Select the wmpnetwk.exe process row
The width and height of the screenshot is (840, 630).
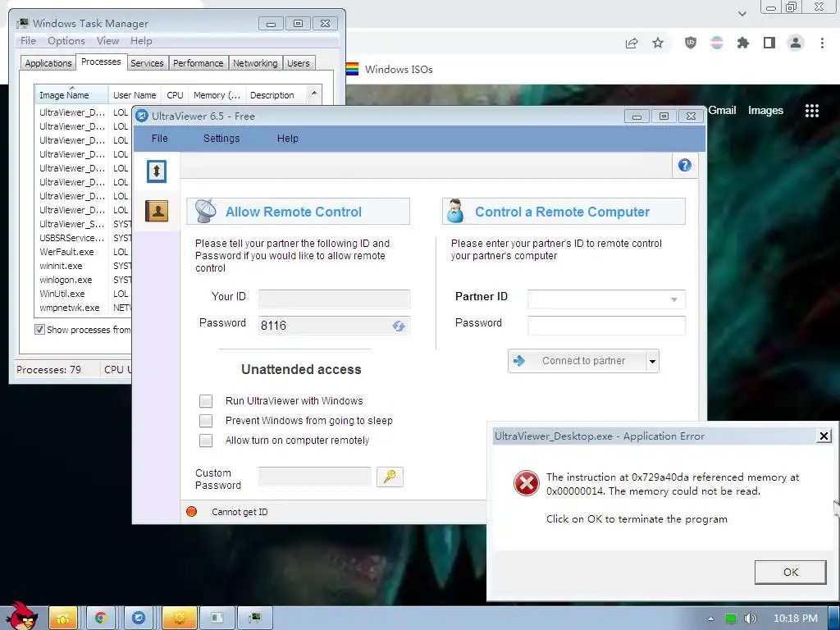point(83,308)
